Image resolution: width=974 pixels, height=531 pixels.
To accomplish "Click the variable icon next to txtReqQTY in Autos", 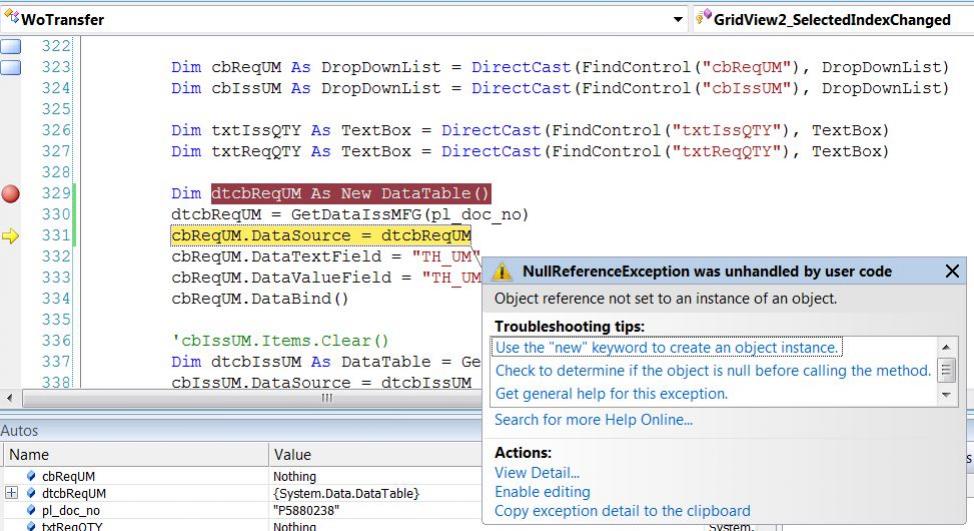I will tap(31, 526).
